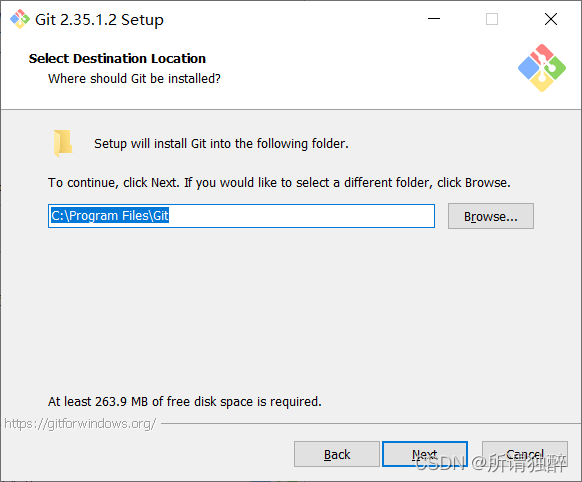Go back to the previous setup page

[x=337, y=454]
